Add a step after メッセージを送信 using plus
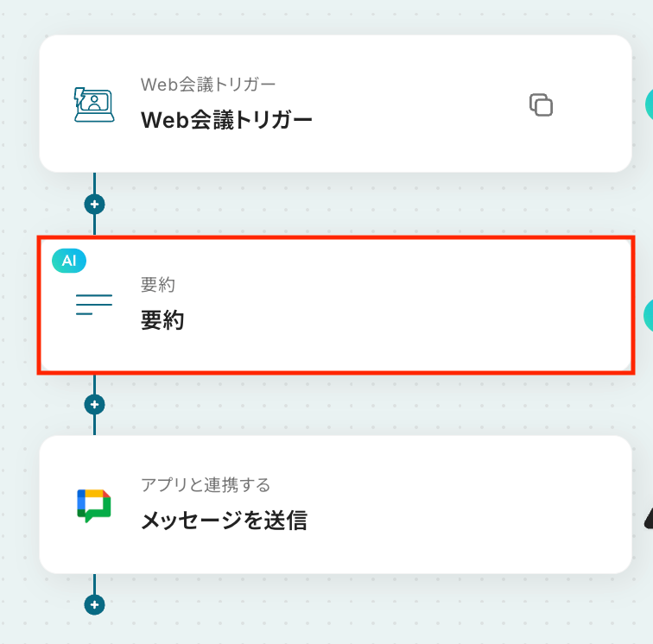This screenshot has width=653, height=644. 94,605
